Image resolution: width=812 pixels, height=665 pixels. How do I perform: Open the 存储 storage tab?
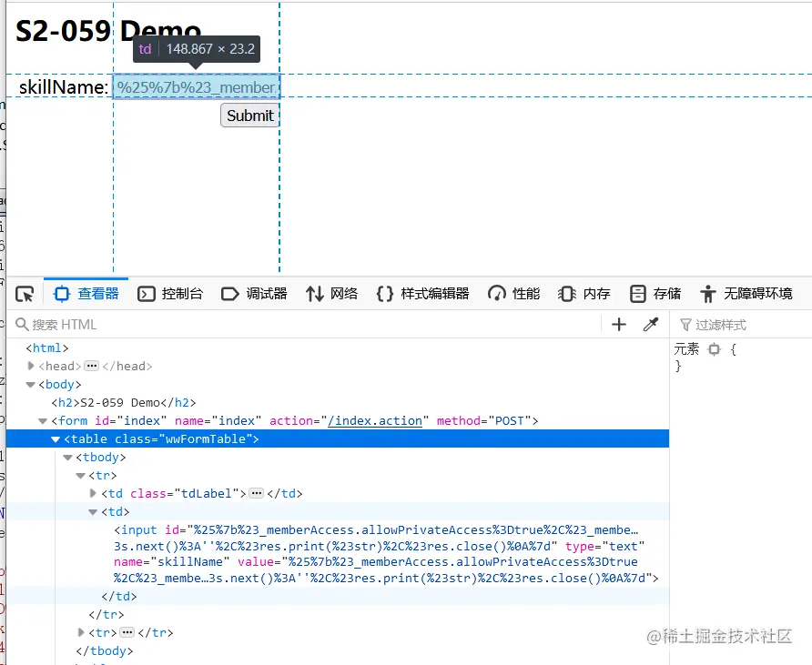click(655, 294)
